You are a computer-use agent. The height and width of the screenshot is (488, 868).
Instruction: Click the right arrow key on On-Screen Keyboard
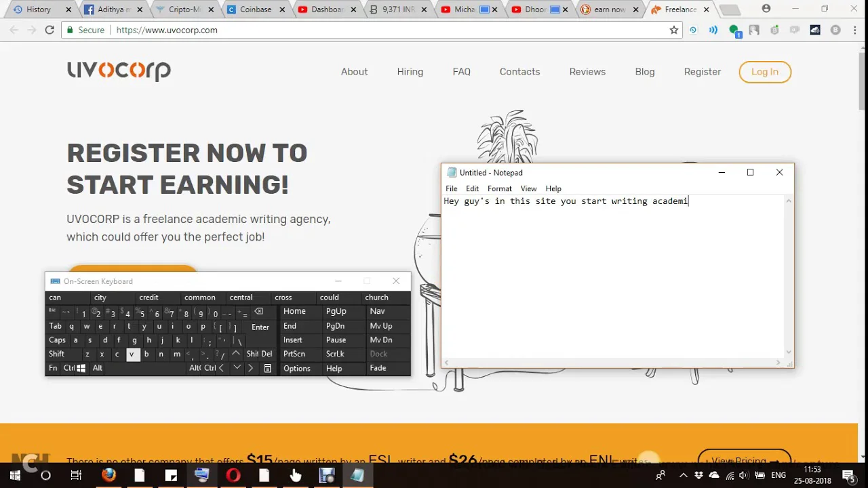coord(250,368)
